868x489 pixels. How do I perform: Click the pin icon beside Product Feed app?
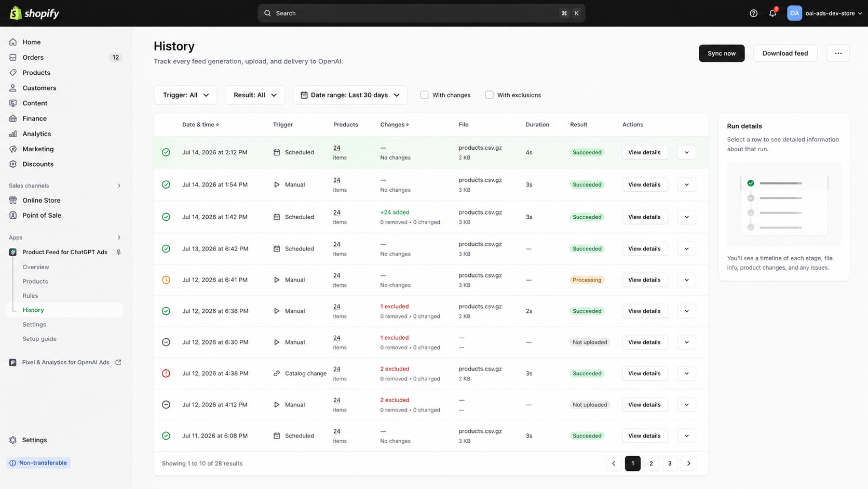(x=118, y=252)
